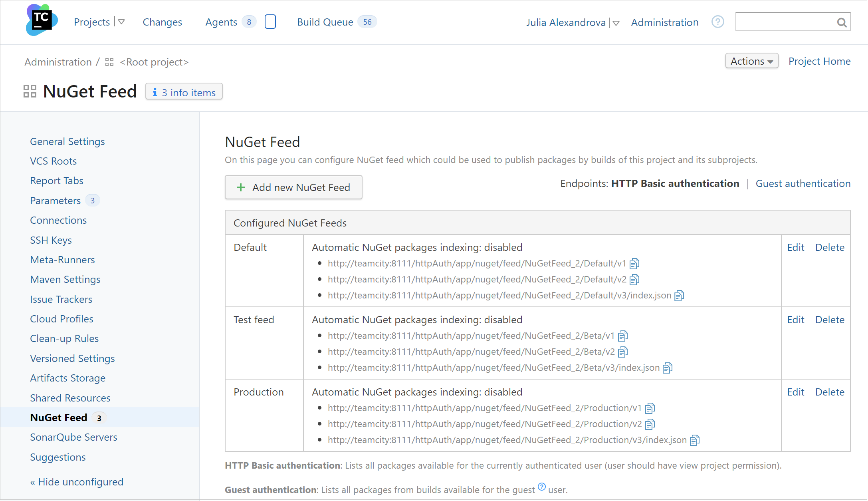
Task: Expand the 3 info items box
Action: coord(184,92)
